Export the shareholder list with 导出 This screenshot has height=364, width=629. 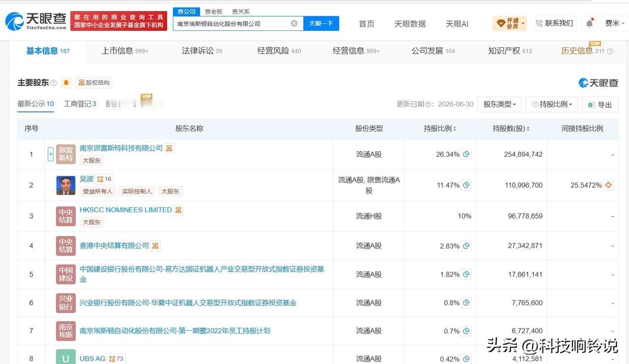point(600,104)
